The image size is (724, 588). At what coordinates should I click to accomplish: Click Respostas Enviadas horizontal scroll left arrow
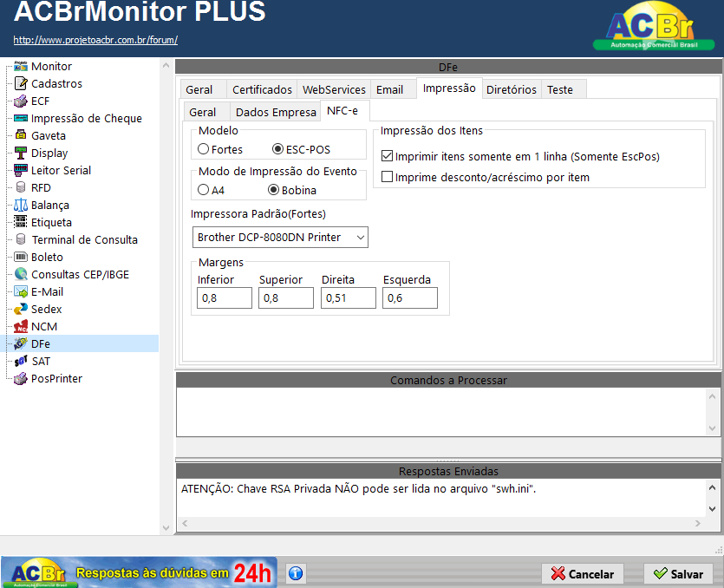pos(186,523)
